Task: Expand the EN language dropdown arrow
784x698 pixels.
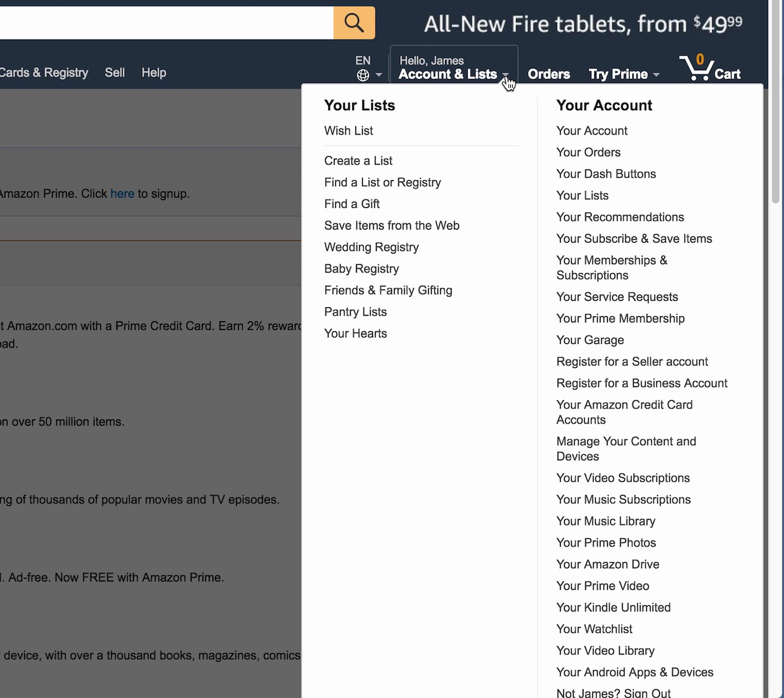Action: point(379,75)
